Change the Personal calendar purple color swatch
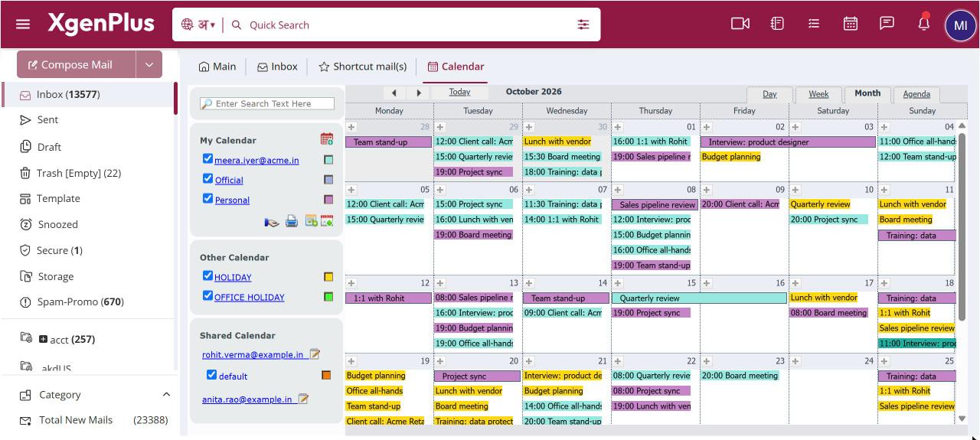 click(x=328, y=200)
